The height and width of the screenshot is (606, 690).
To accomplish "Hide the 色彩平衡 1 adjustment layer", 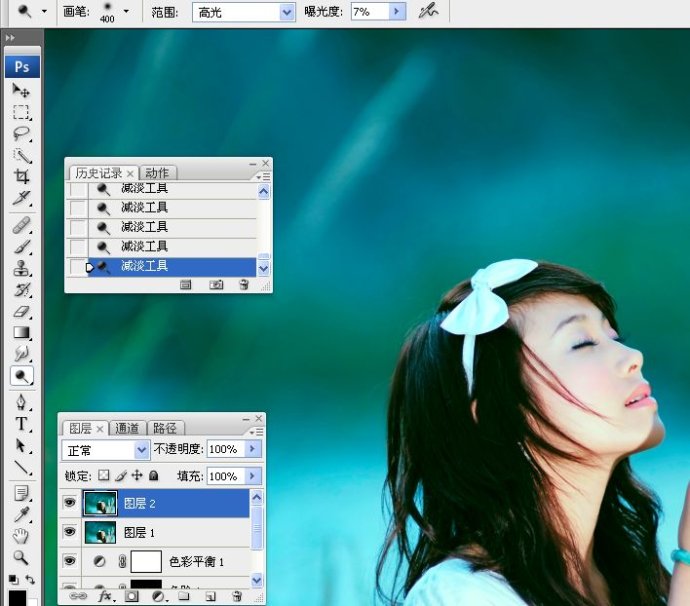I will [x=69, y=562].
